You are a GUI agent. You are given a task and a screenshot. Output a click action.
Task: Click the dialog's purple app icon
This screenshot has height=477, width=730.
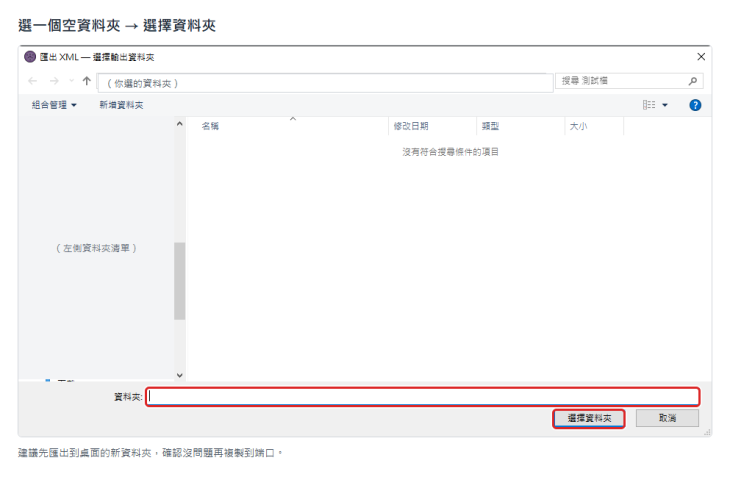pyautogui.click(x=30, y=57)
